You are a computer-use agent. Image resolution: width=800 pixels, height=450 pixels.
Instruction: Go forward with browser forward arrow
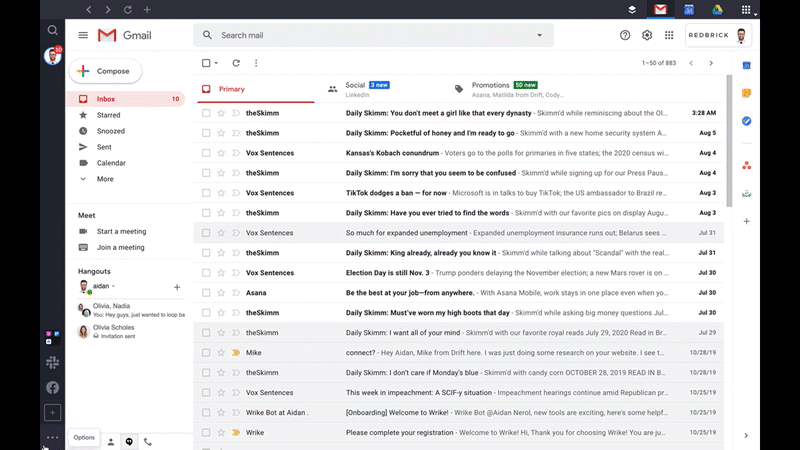tap(108, 9)
